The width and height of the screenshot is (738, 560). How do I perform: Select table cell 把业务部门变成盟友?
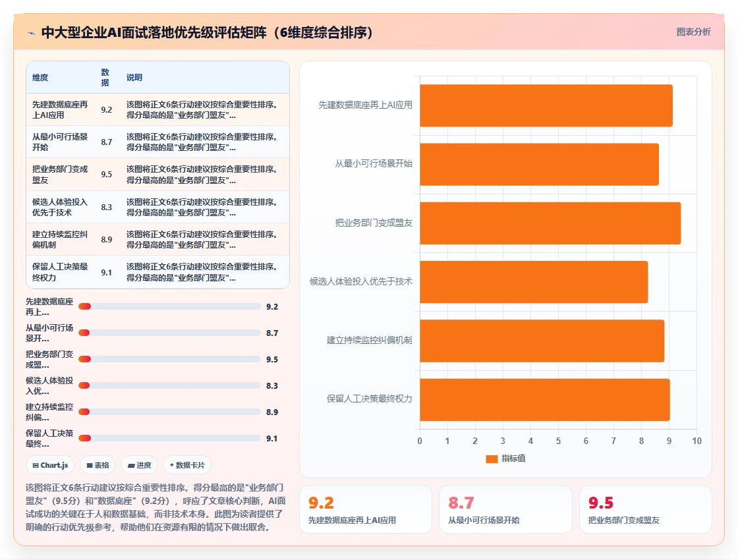click(60, 174)
